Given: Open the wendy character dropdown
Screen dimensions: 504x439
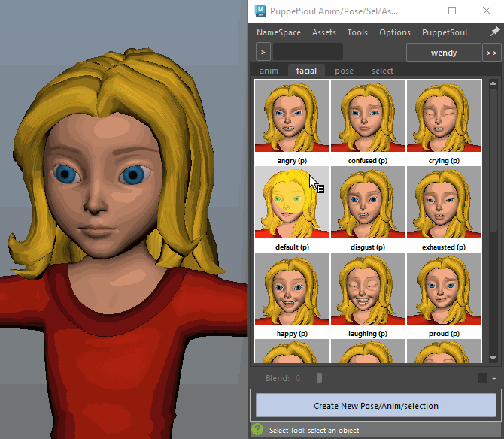Looking at the screenshot, I should tap(444, 53).
